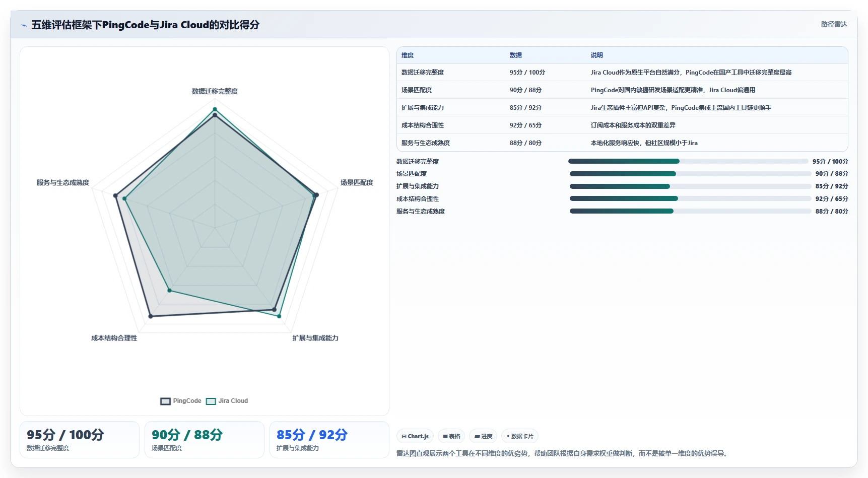
Task: Select the 成本结构合理性 table row label
Action: (x=423, y=125)
